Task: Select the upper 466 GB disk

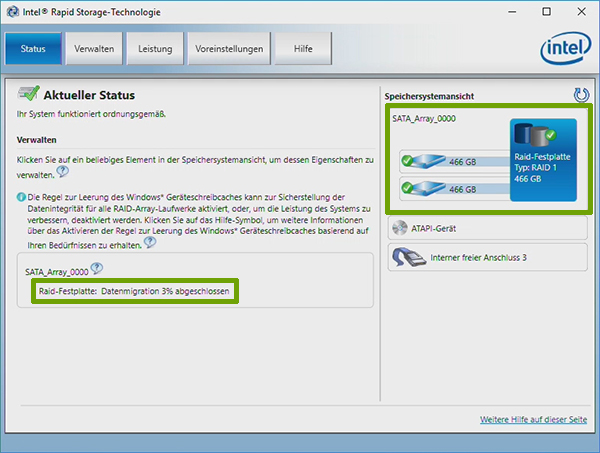Action: pyautogui.click(x=455, y=161)
